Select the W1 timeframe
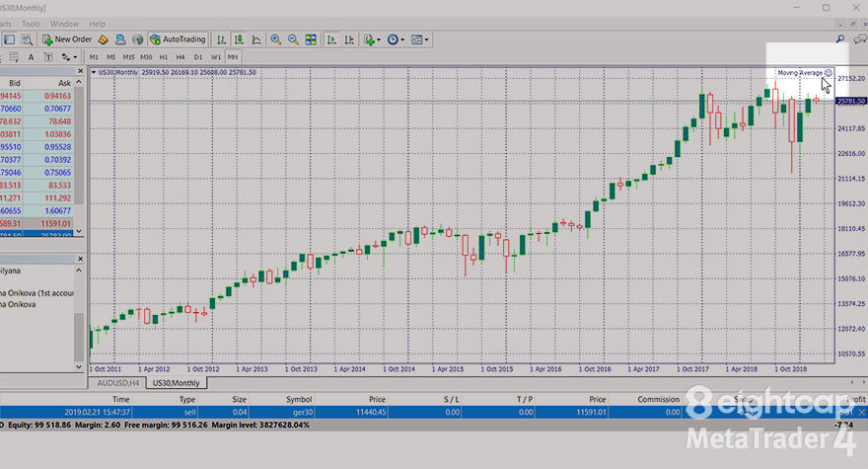868x469 pixels. point(215,57)
